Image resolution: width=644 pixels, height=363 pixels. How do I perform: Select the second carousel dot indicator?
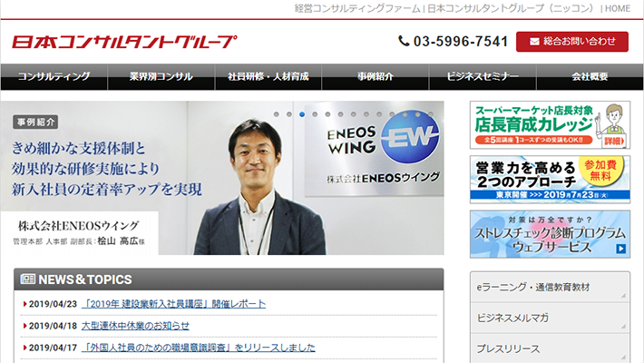(x=289, y=114)
